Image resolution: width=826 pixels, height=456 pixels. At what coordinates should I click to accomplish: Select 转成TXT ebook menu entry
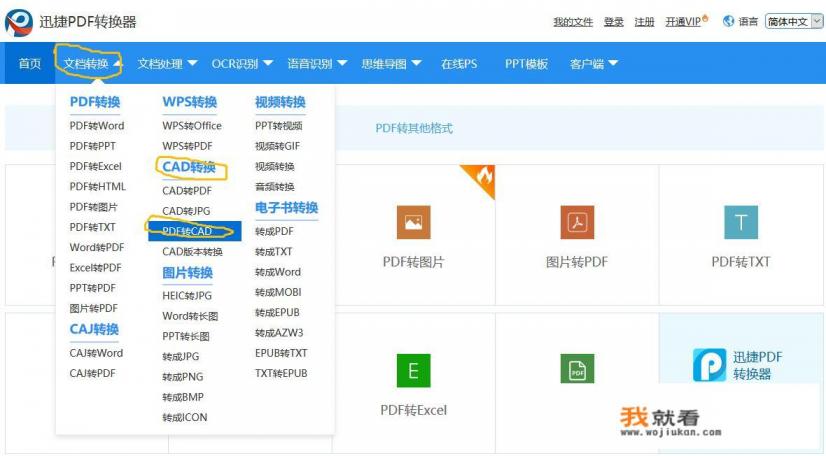click(x=273, y=252)
